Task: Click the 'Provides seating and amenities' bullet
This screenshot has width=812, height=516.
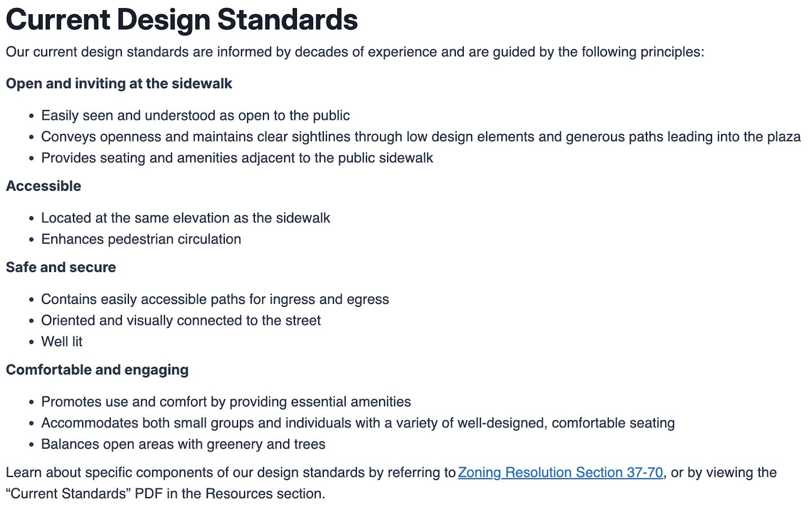Action: (237, 158)
